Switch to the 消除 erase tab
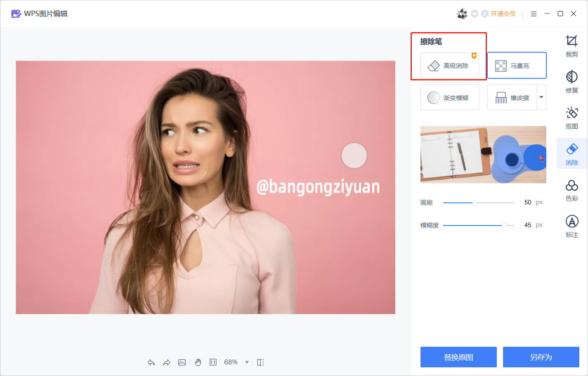This screenshot has width=588, height=376. tap(571, 154)
